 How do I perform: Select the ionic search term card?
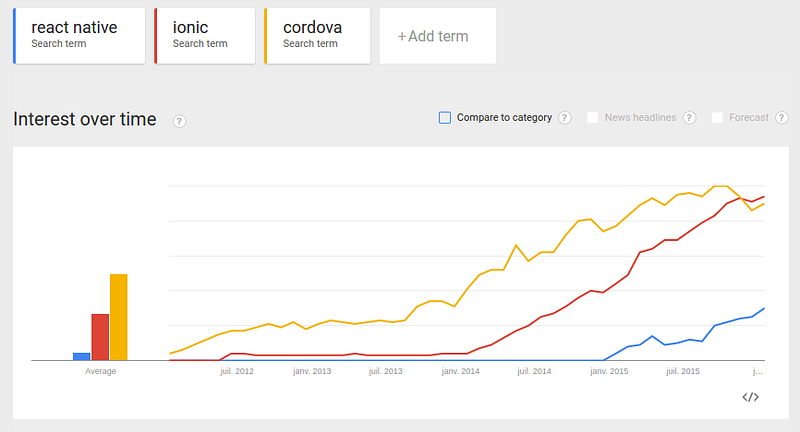pos(205,36)
